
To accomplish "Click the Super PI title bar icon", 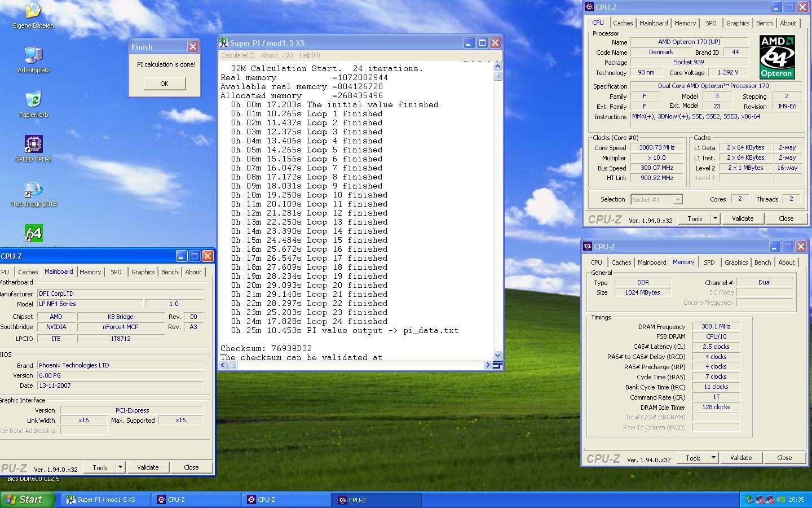I will point(224,43).
